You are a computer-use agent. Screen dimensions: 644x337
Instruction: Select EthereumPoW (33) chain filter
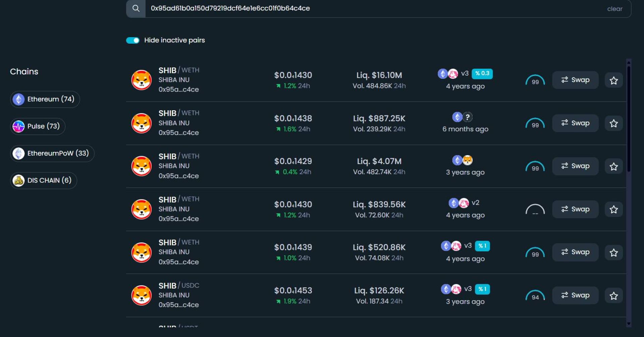(52, 153)
